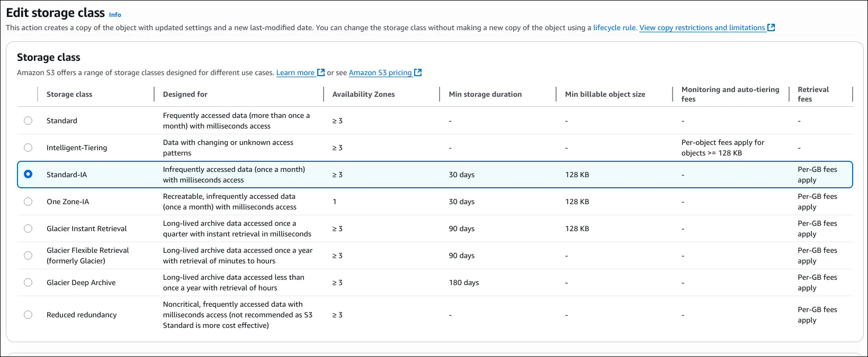Click the Retrieval fees column header
This screenshot has width=868, height=357.
813,94
